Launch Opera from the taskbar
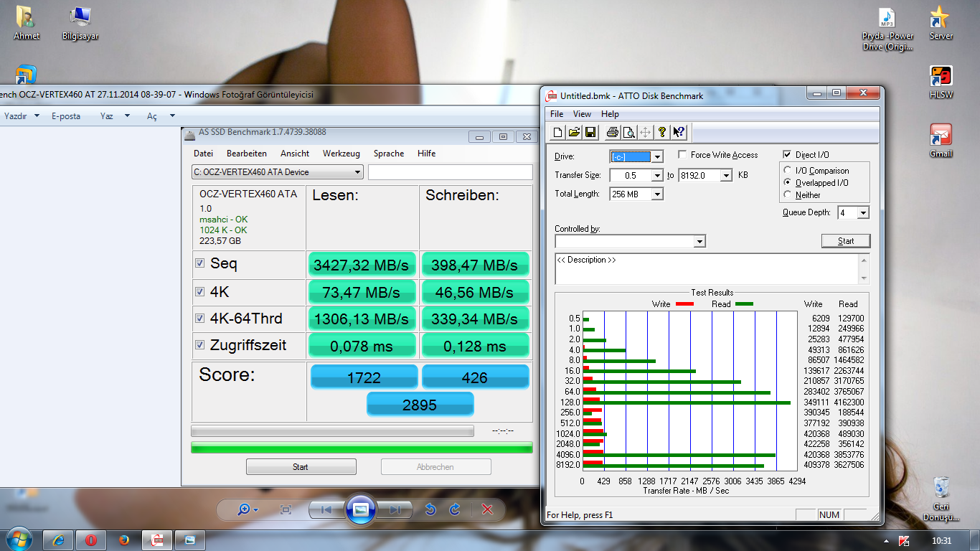The image size is (980, 551). (91, 540)
